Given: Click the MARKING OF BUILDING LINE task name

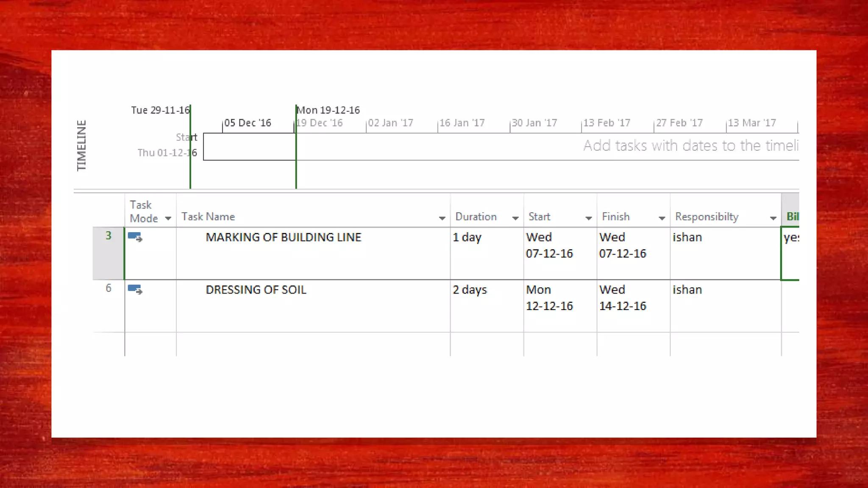Looking at the screenshot, I should point(283,237).
